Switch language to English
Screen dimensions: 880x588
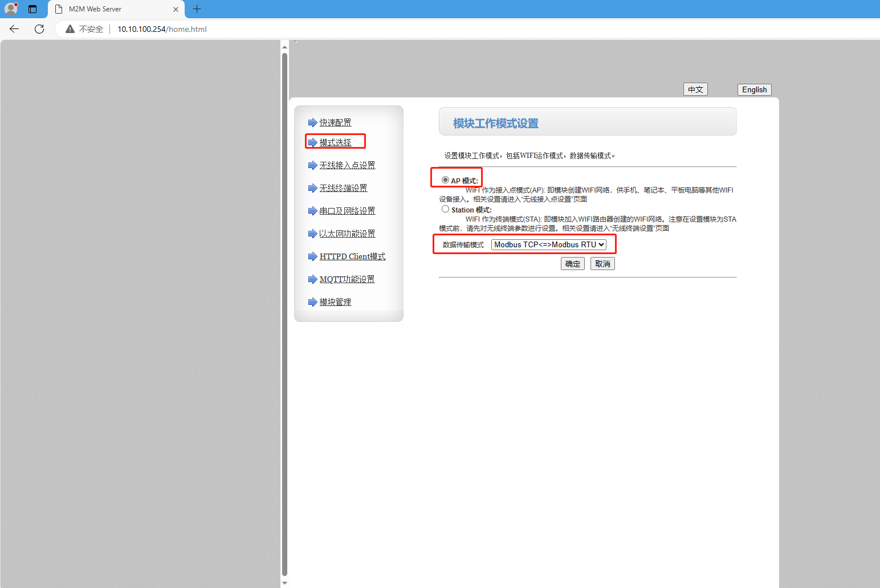click(x=754, y=89)
